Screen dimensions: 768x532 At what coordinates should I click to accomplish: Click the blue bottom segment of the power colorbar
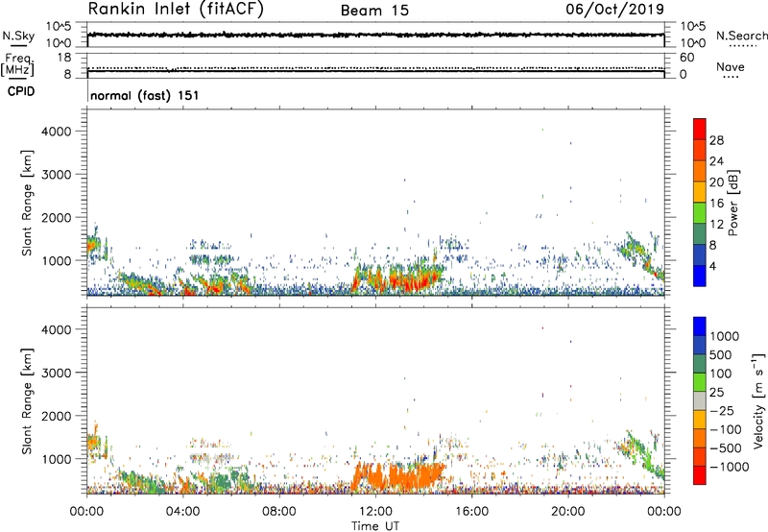click(700, 276)
